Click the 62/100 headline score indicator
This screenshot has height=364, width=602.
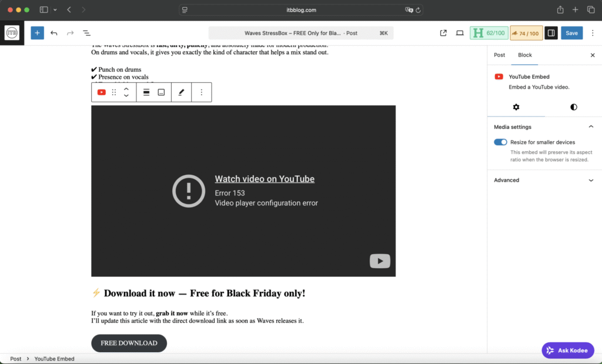point(489,32)
